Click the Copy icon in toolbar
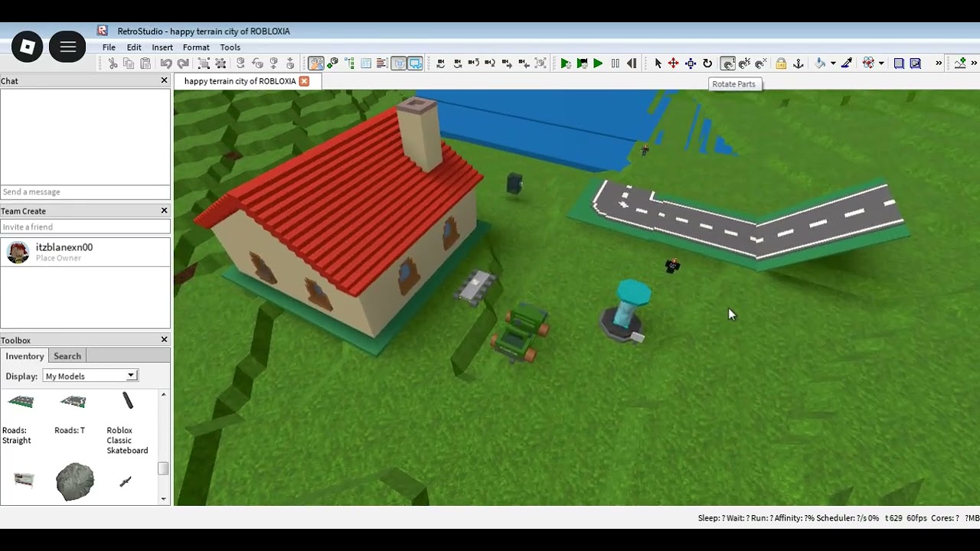This screenshot has width=980, height=551. point(129,64)
